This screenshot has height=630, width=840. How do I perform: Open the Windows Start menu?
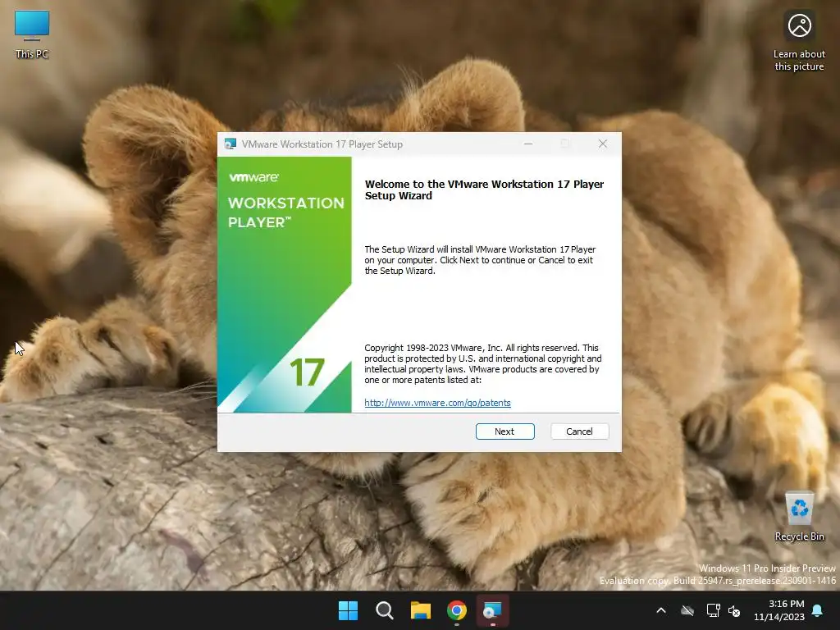click(x=348, y=610)
